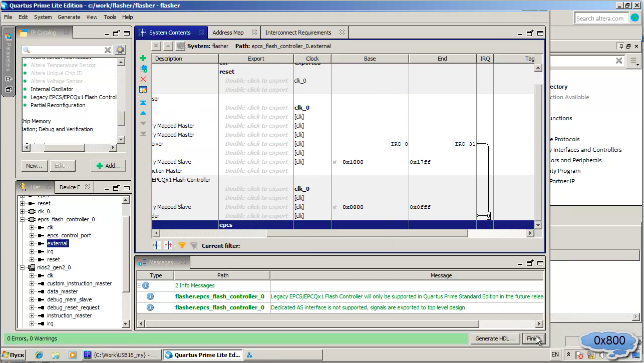Image resolution: width=644 pixels, height=363 pixels.
Task: Click the first connection display icon below table
Action: click(157, 245)
